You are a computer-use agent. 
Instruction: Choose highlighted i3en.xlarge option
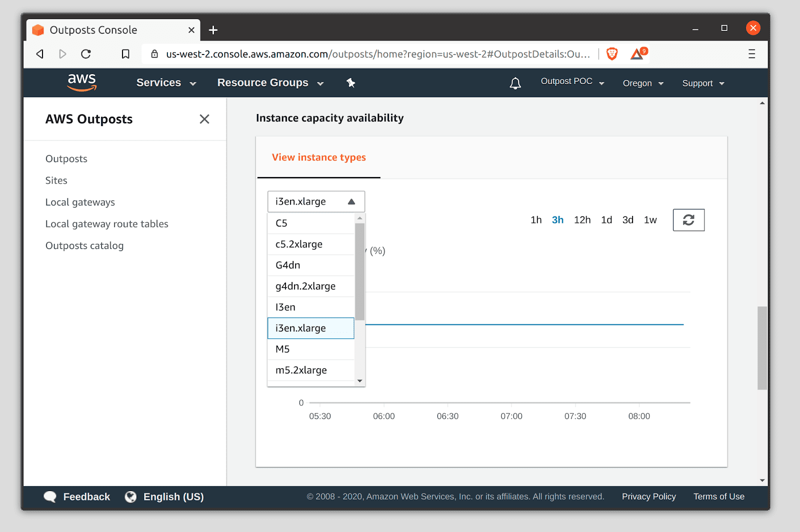pyautogui.click(x=311, y=328)
